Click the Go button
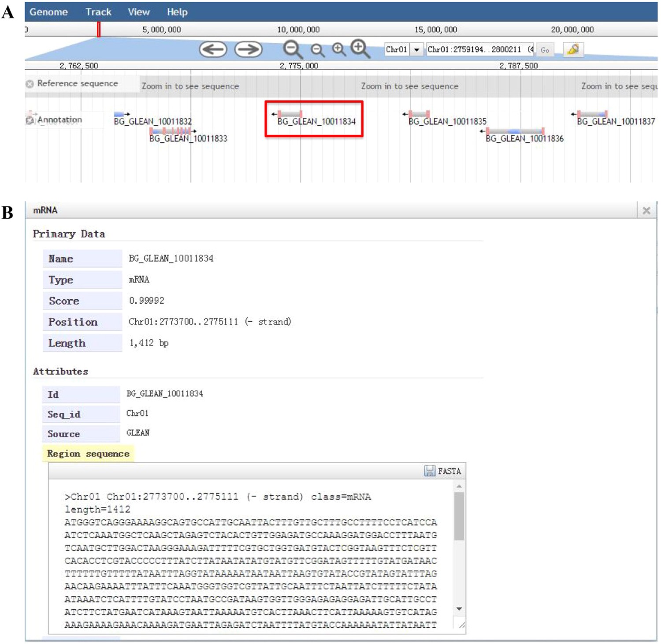661x644 pixels. (x=545, y=50)
